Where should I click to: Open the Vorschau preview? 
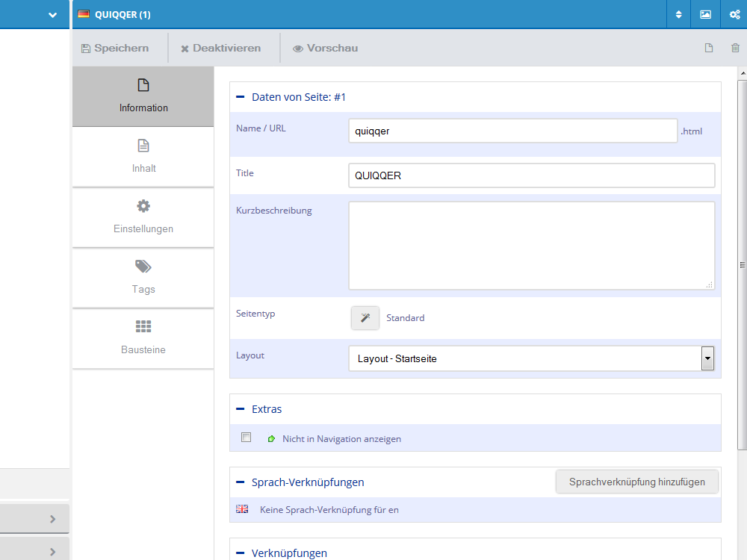326,48
